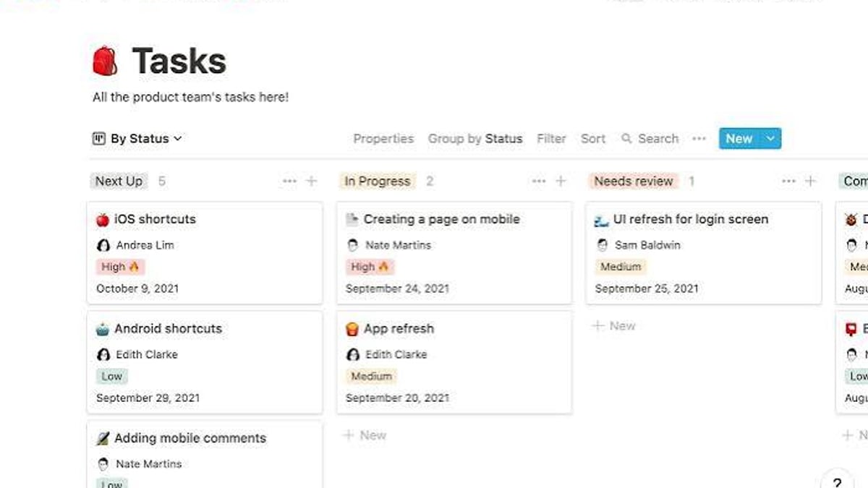Screen dimensions: 868x488
Task: Click the product team's tasks description
Action: [190, 97]
